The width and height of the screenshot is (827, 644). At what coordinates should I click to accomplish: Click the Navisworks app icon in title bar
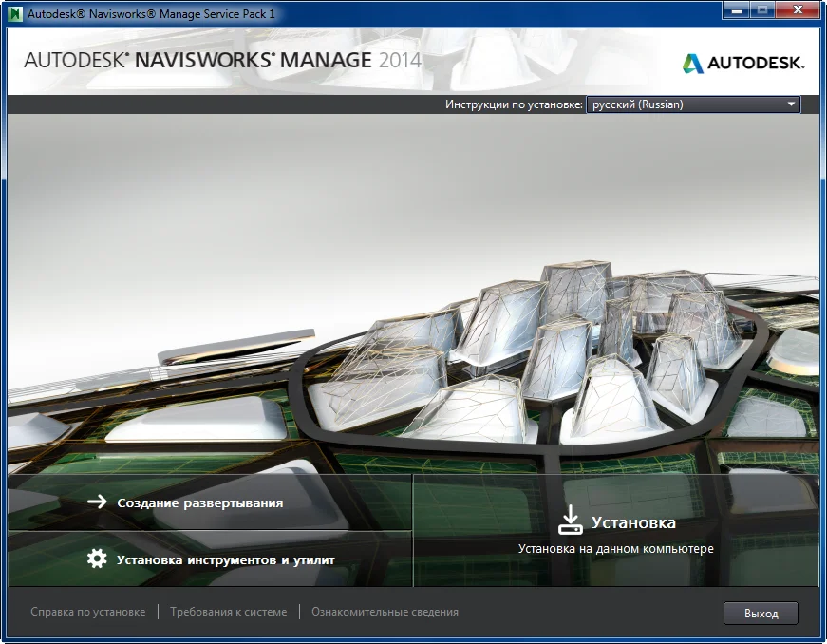[x=15, y=13]
